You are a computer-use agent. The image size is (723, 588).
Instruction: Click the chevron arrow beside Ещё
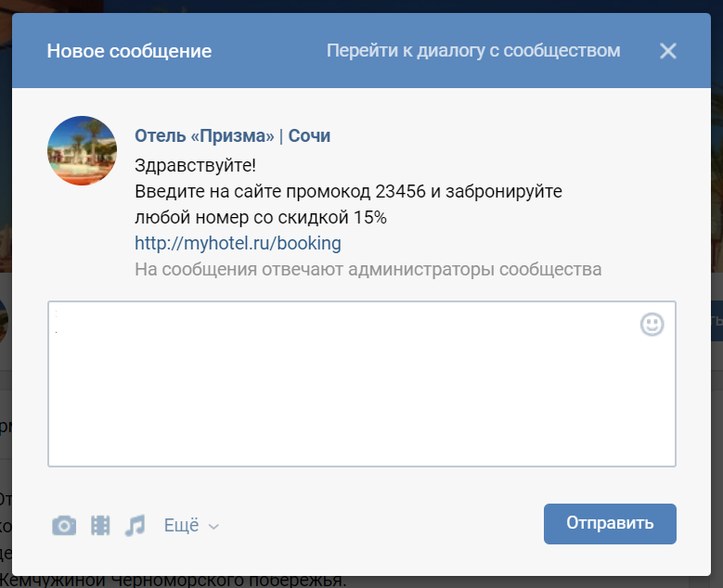click(213, 527)
